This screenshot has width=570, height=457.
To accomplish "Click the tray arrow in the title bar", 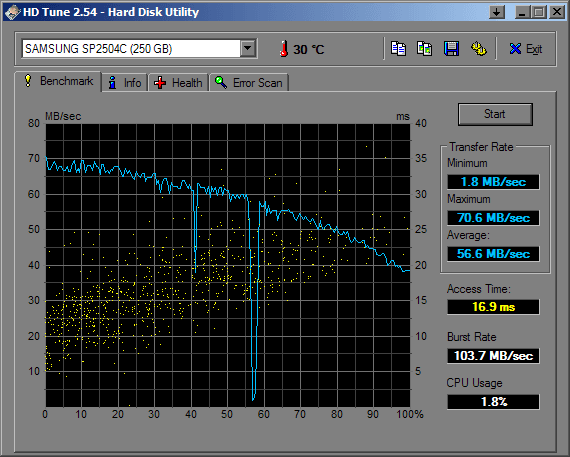I will (497, 12).
